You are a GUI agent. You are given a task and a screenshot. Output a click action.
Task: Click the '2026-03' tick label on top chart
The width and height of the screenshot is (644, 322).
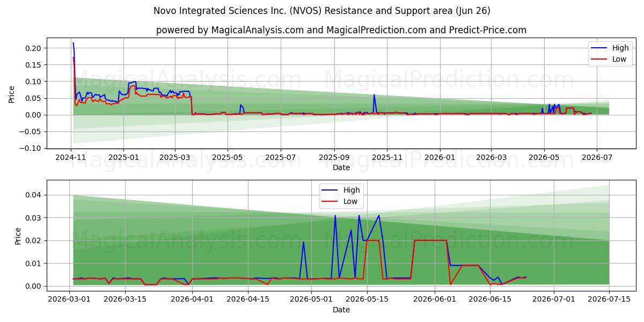[491, 157]
